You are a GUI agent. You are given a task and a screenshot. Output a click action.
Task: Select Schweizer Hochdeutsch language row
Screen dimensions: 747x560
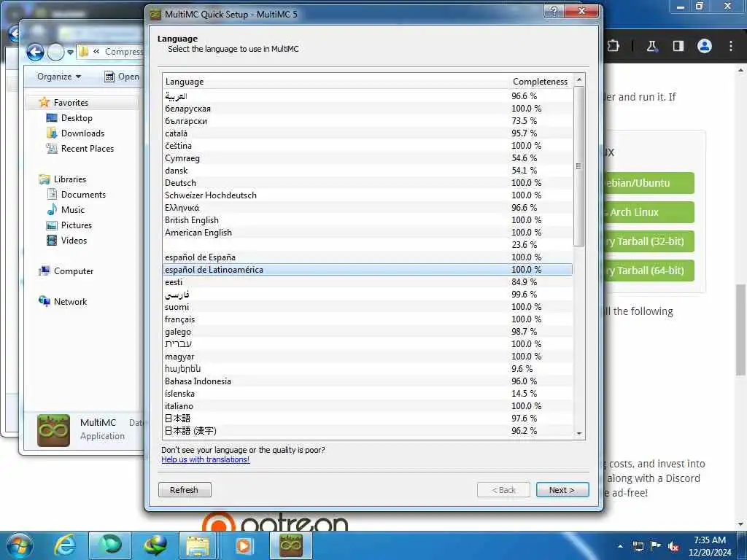[368, 195]
